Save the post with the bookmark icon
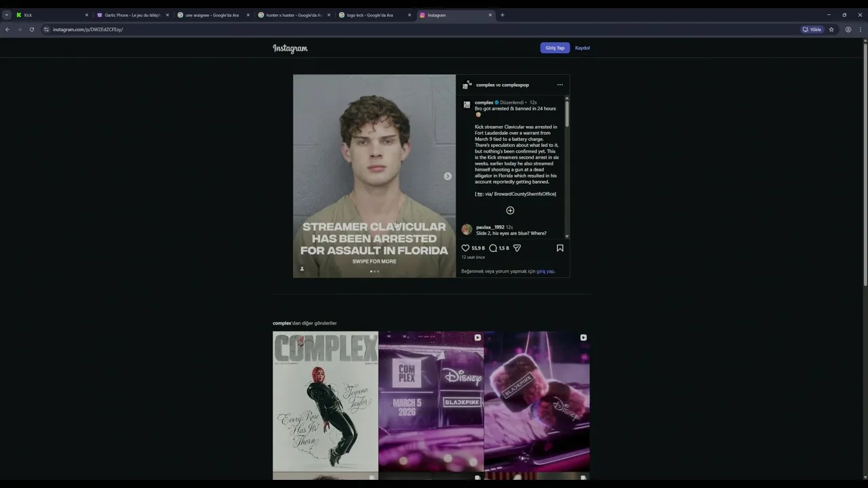The height and width of the screenshot is (488, 868). pos(560,248)
